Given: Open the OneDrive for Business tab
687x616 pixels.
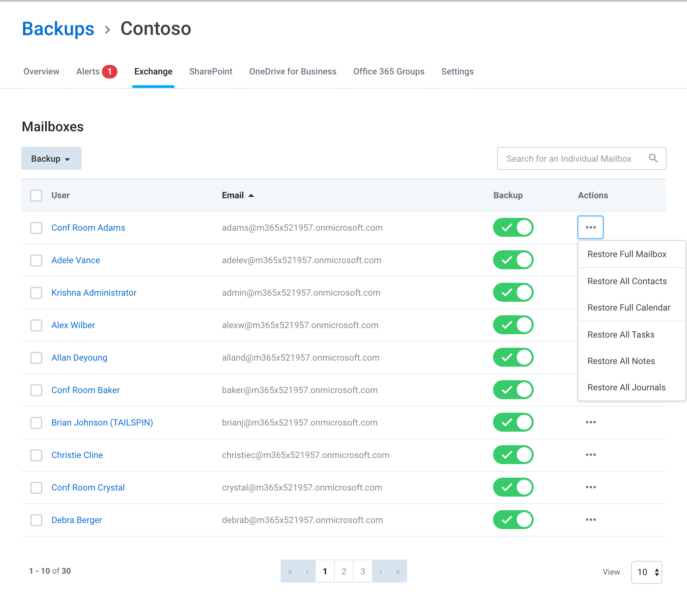Looking at the screenshot, I should [x=292, y=71].
